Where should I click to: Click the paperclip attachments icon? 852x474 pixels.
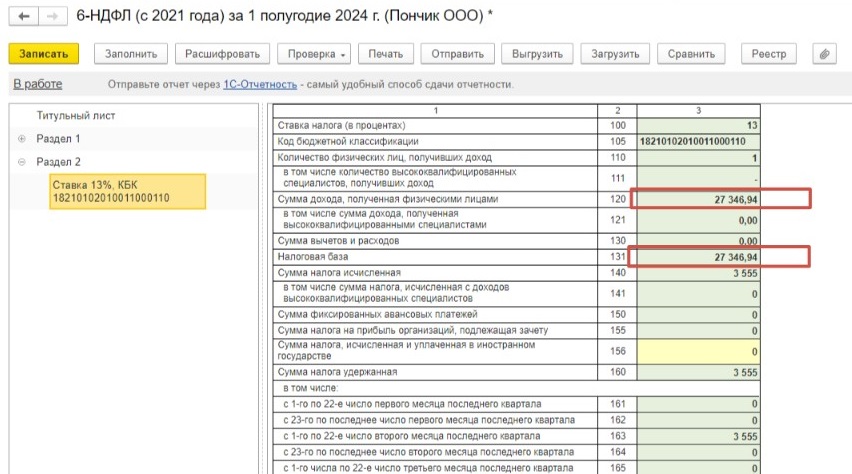tap(825, 54)
